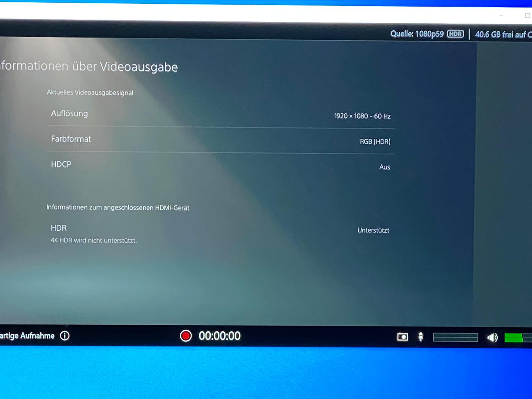Click the green audio volume meter

(x=517, y=338)
